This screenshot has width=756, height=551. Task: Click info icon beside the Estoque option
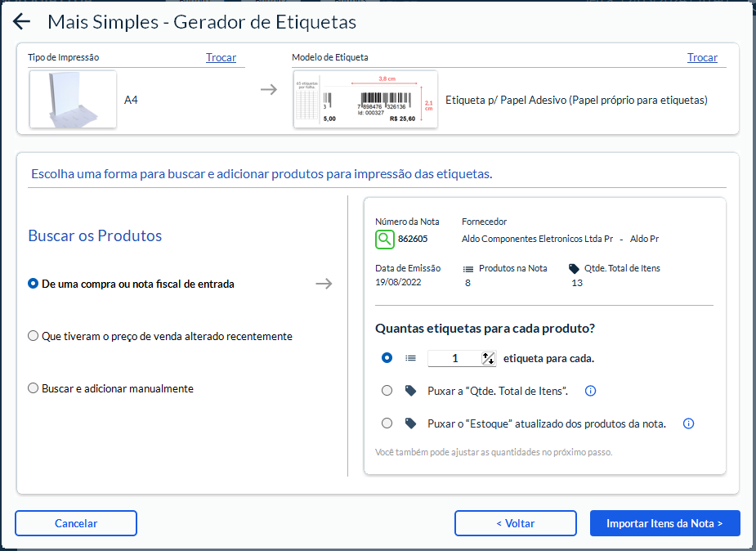click(x=688, y=423)
